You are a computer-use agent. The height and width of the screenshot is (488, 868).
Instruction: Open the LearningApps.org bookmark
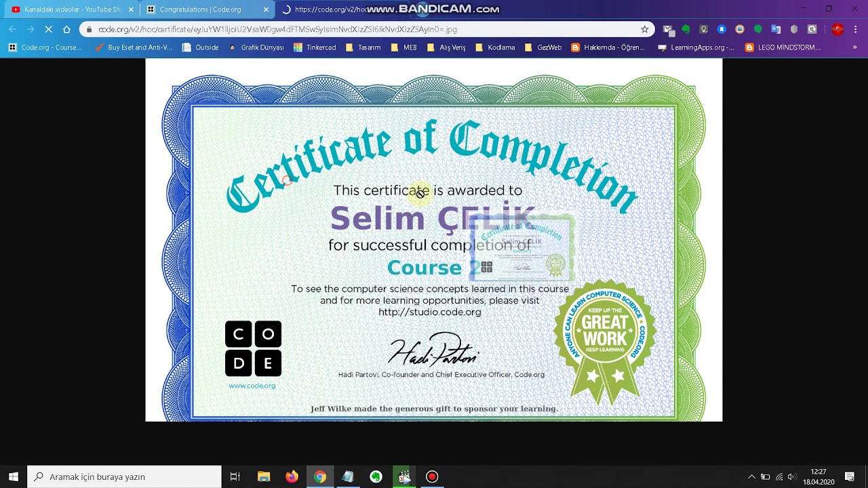click(696, 47)
